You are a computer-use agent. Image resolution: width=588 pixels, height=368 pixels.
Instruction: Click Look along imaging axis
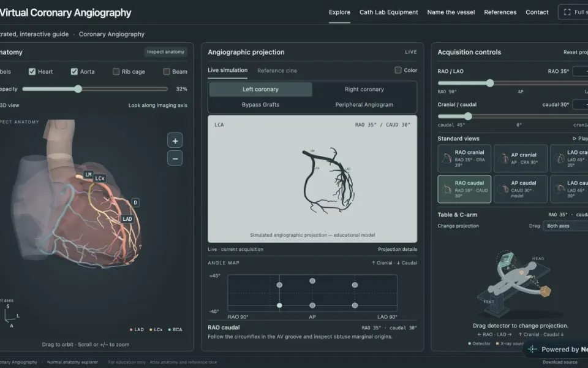[158, 105]
